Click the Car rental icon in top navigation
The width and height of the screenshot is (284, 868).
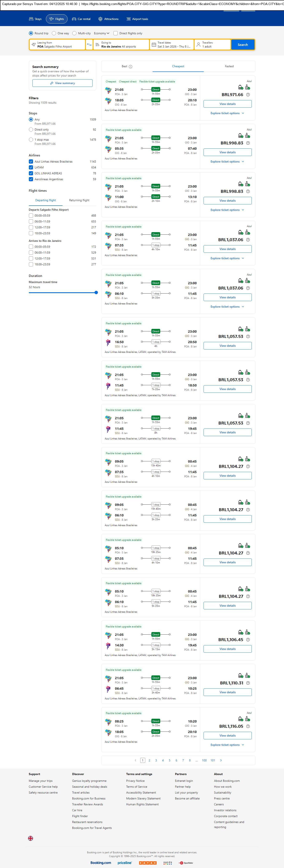(74, 19)
